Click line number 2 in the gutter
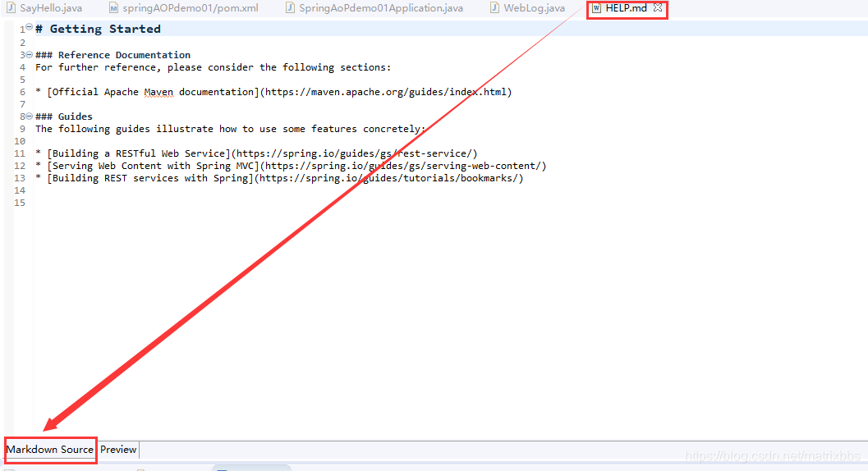Image resolution: width=868 pixels, height=471 pixels. (23, 43)
